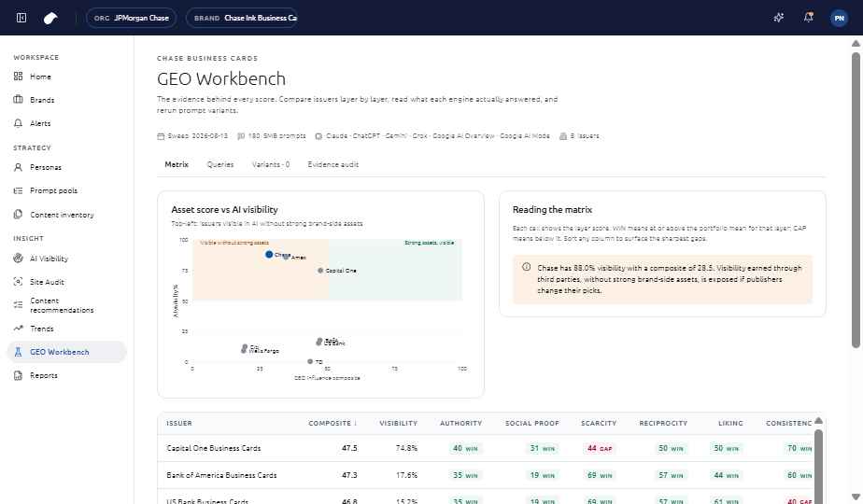This screenshot has width=863, height=504.
Task: Sort table by Issuer column
Action: click(179, 423)
